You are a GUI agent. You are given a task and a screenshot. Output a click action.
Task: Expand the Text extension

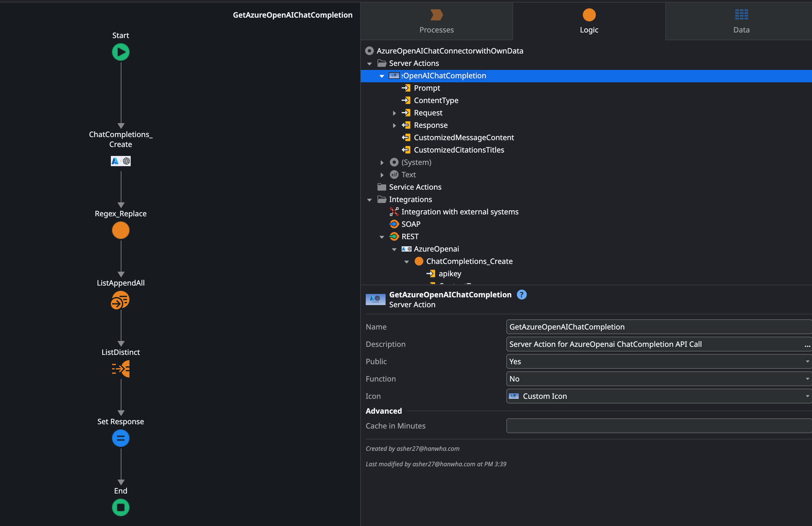pos(382,175)
